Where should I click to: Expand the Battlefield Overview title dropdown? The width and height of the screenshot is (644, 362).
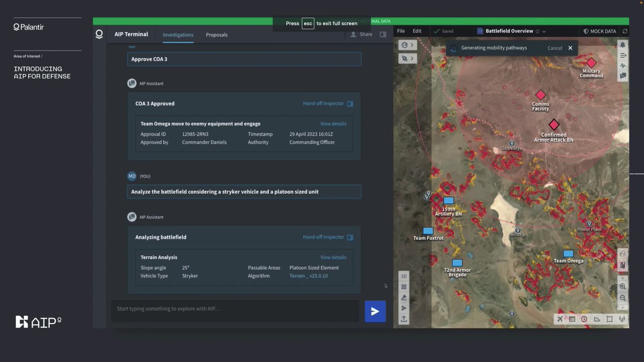click(x=544, y=31)
